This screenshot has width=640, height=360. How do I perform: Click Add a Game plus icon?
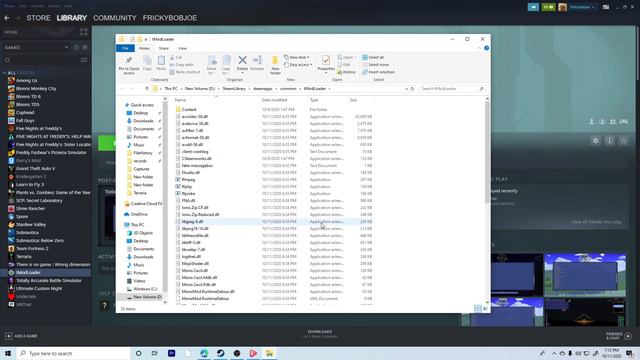[9, 336]
